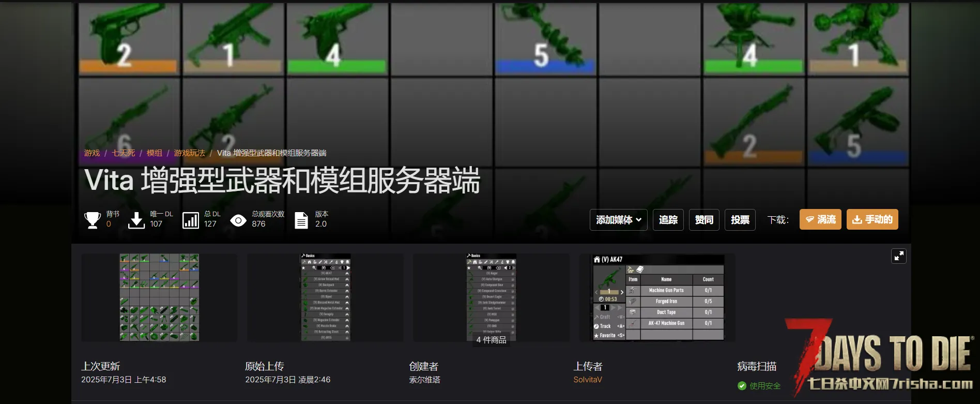The height and width of the screenshot is (404, 980).
Task: Click the download icon in the 手动的 button
Action: click(x=857, y=219)
